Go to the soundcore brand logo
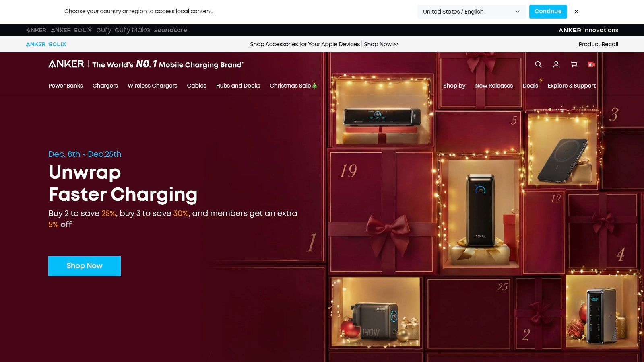This screenshot has width=644, height=362. tap(171, 30)
